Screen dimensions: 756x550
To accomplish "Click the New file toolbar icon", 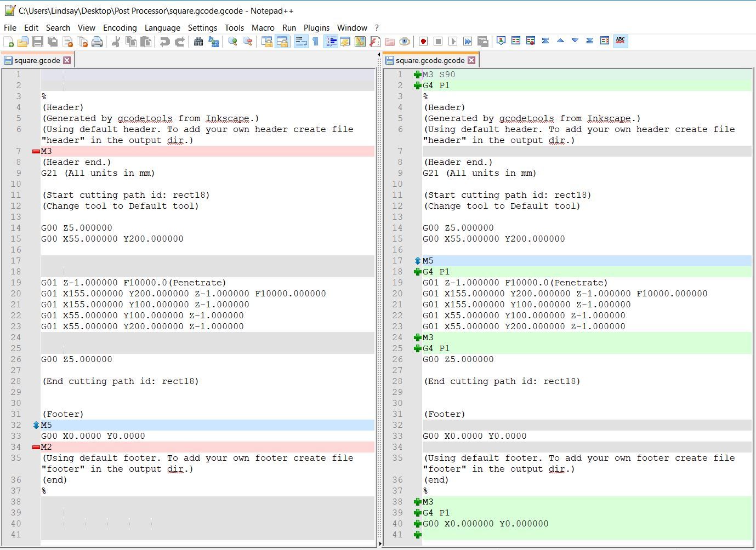I will point(9,42).
